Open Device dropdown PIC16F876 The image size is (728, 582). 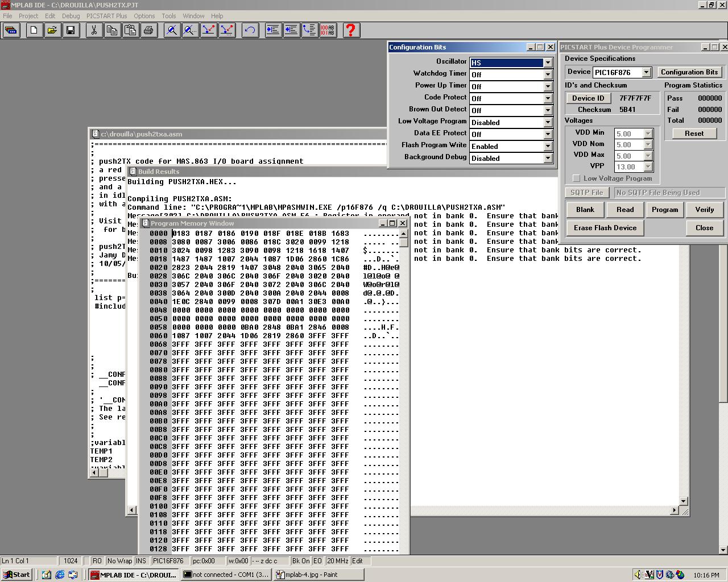point(646,72)
